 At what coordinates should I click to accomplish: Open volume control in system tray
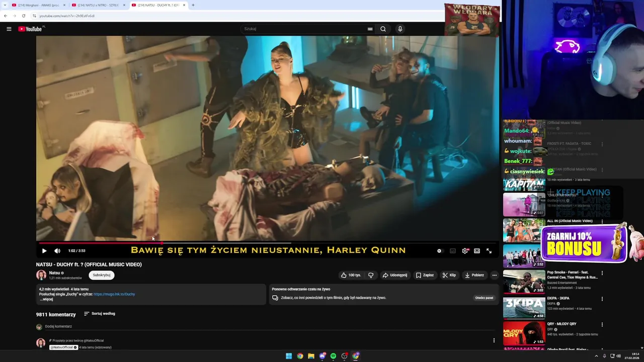point(618,356)
